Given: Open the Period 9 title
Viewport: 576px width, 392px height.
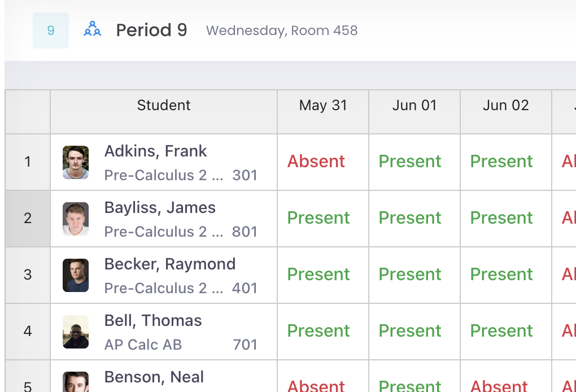Looking at the screenshot, I should [x=151, y=30].
